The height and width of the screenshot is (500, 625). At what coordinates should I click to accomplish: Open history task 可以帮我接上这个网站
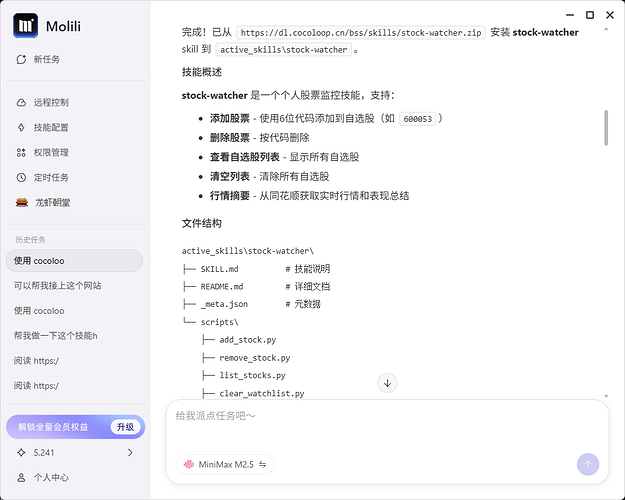pos(57,286)
